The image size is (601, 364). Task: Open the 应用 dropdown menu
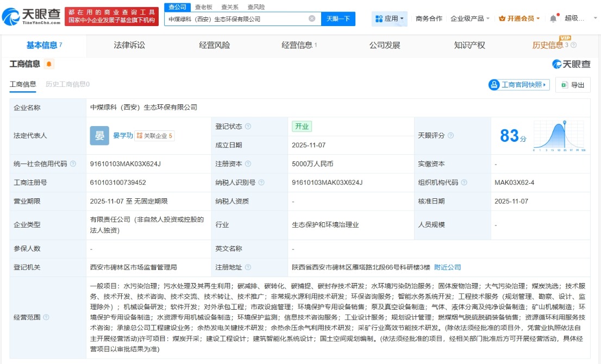coord(390,18)
